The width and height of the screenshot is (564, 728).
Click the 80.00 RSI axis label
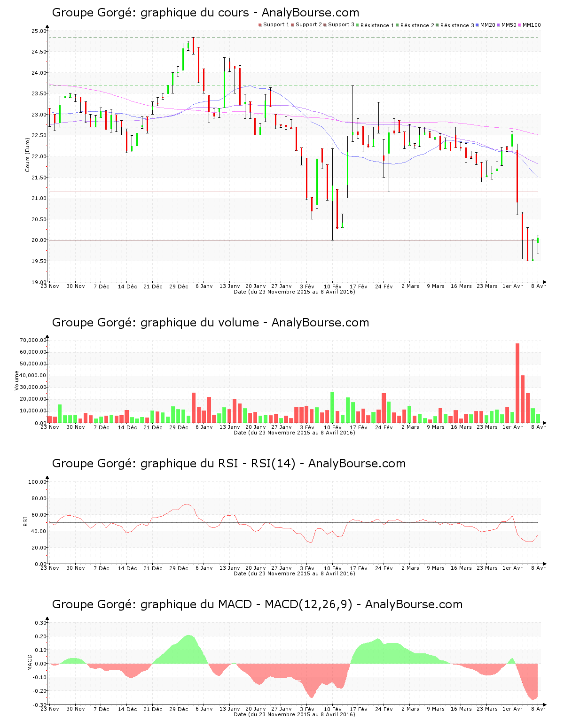pyautogui.click(x=39, y=498)
